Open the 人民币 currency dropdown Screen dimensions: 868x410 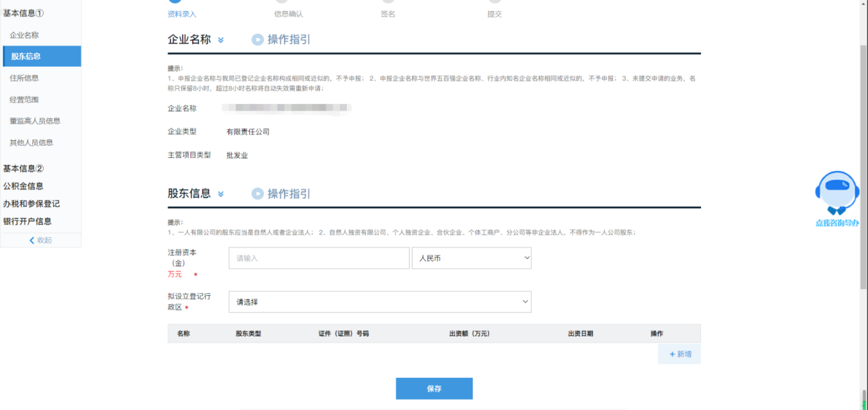pyautogui.click(x=471, y=258)
